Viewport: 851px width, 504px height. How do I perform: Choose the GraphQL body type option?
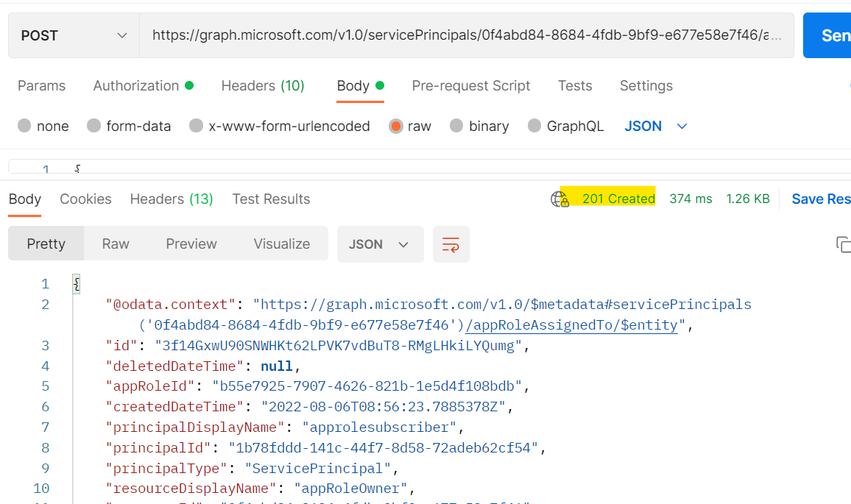point(534,126)
